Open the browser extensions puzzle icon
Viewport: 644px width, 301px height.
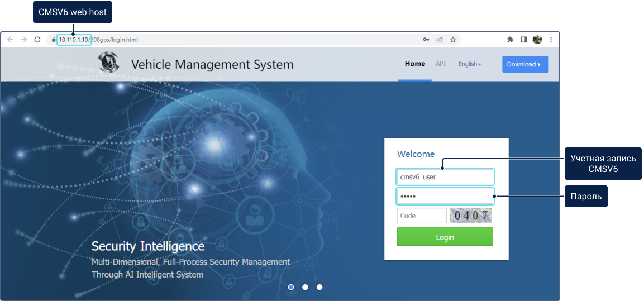(x=511, y=40)
